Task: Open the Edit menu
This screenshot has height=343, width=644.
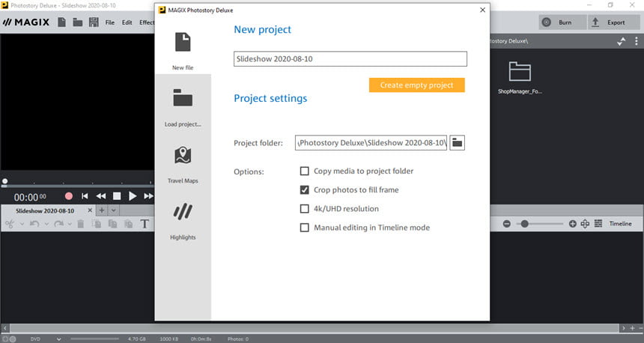Action: click(x=127, y=22)
